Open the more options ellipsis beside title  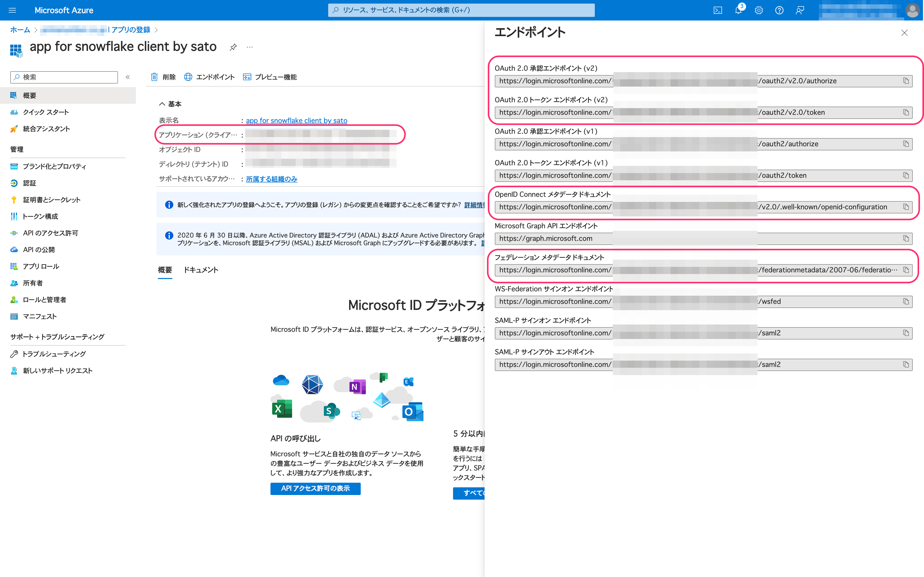249,47
